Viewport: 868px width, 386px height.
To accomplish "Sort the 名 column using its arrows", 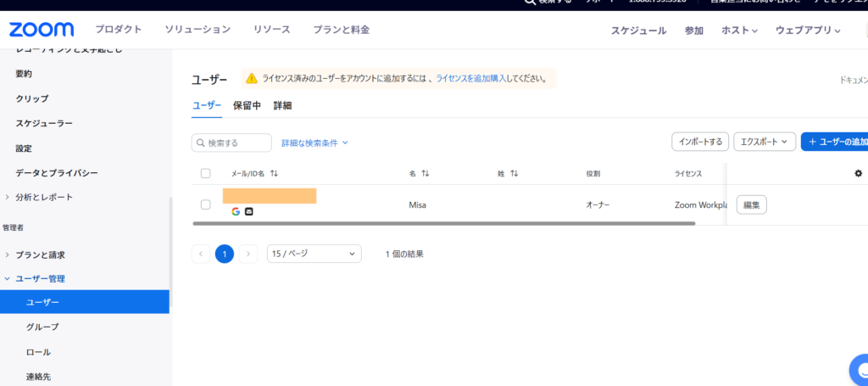I will 425,173.
